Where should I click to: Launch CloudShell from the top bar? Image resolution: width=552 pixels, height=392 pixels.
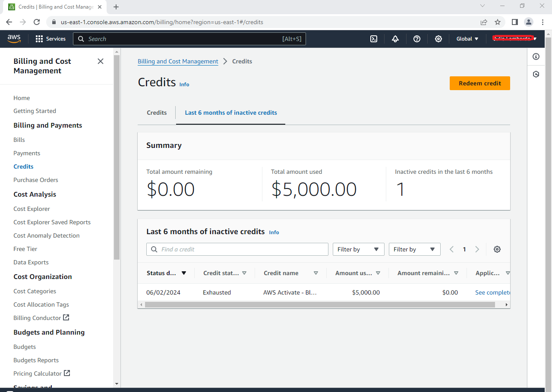click(x=374, y=39)
